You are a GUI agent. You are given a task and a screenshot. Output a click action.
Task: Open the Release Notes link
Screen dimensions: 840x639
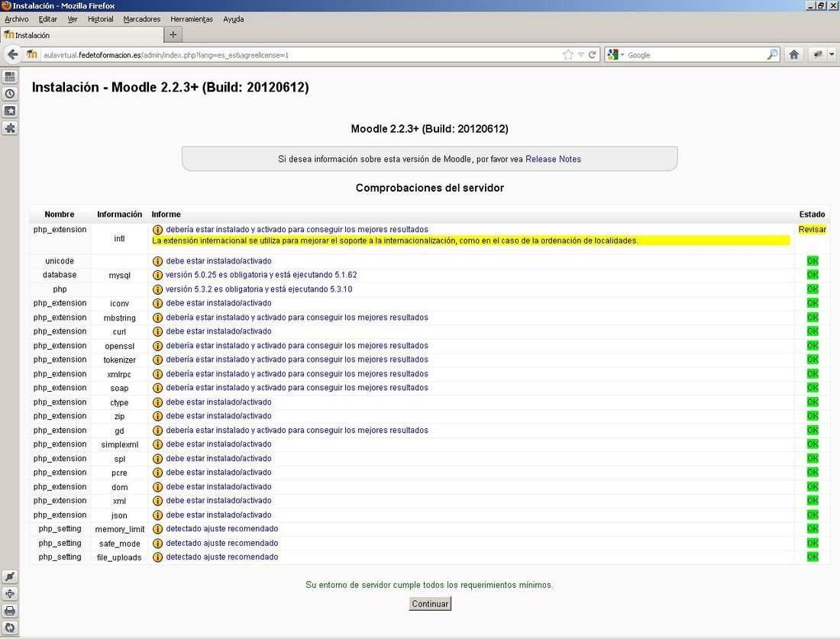tap(553, 159)
